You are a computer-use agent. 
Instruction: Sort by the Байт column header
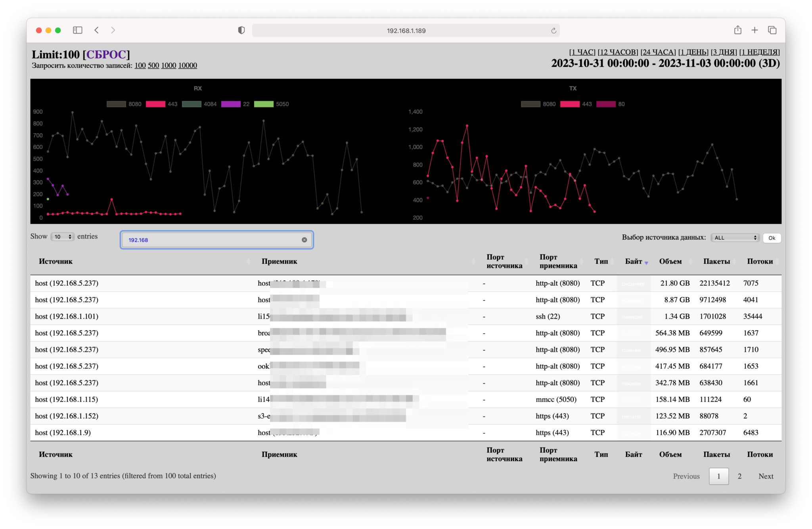(633, 261)
